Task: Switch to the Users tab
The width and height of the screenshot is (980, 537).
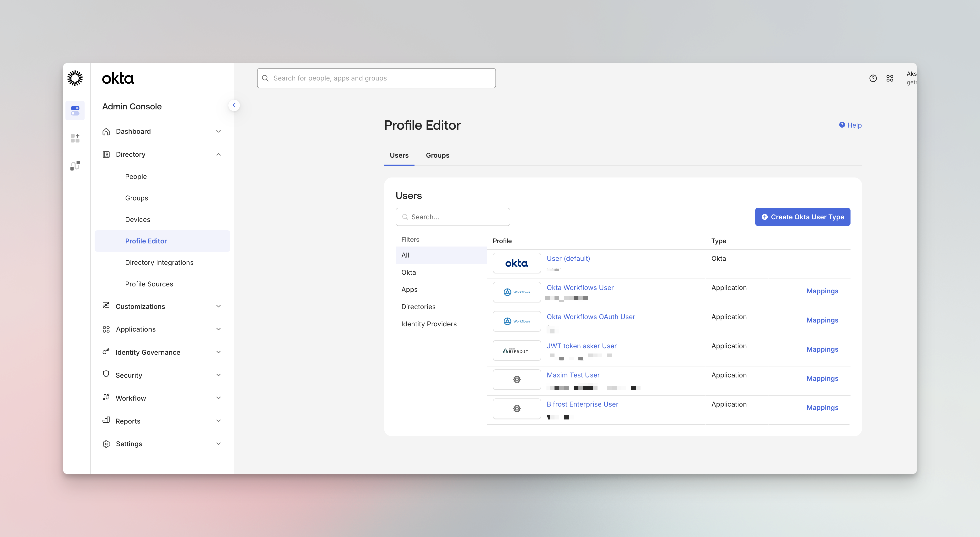Action: tap(399, 155)
